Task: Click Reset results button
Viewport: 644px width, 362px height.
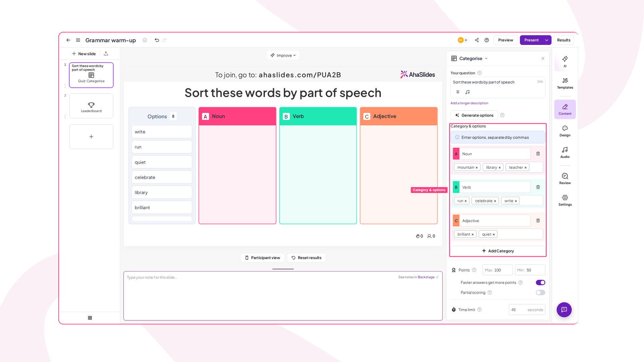Action: click(x=306, y=258)
